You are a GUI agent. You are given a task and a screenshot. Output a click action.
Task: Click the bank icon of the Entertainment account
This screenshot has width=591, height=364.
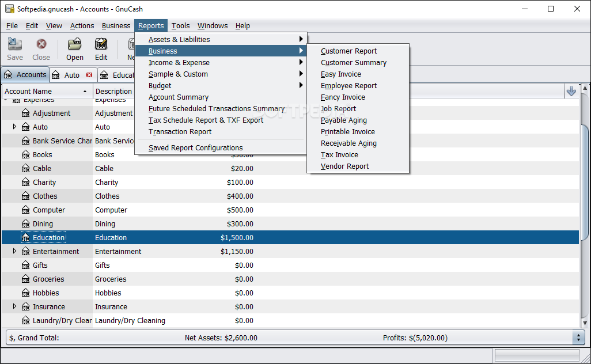pyautogui.click(x=25, y=251)
